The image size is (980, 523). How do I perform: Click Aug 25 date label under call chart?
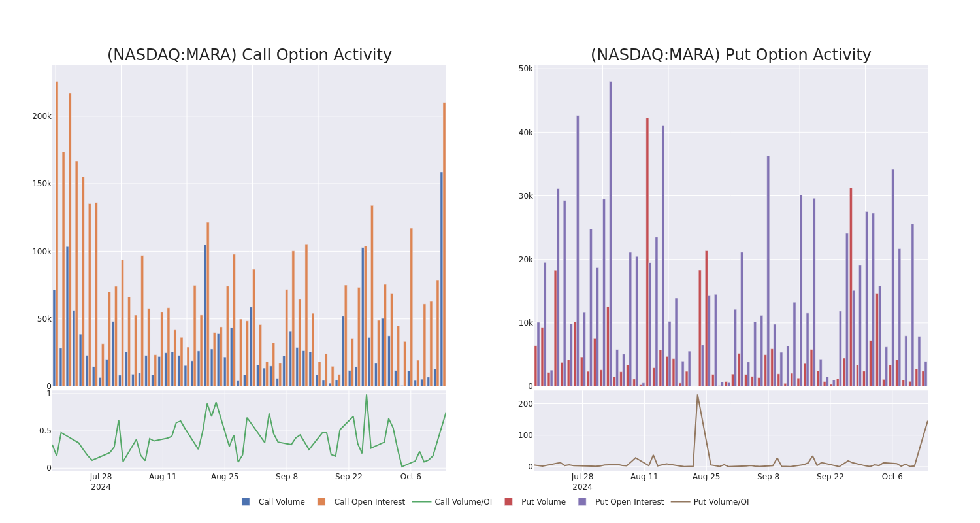pyautogui.click(x=225, y=477)
